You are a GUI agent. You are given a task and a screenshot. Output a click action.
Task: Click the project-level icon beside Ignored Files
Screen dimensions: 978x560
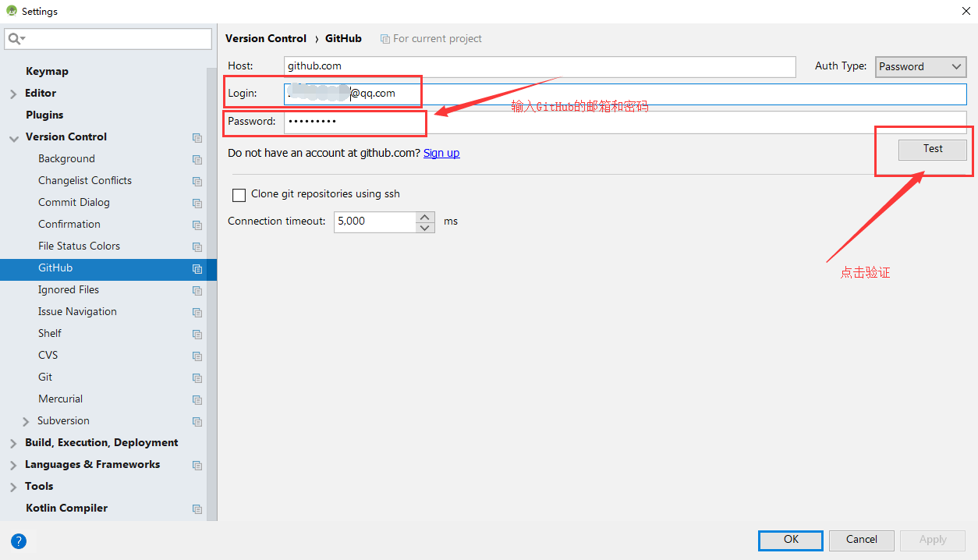click(x=197, y=290)
